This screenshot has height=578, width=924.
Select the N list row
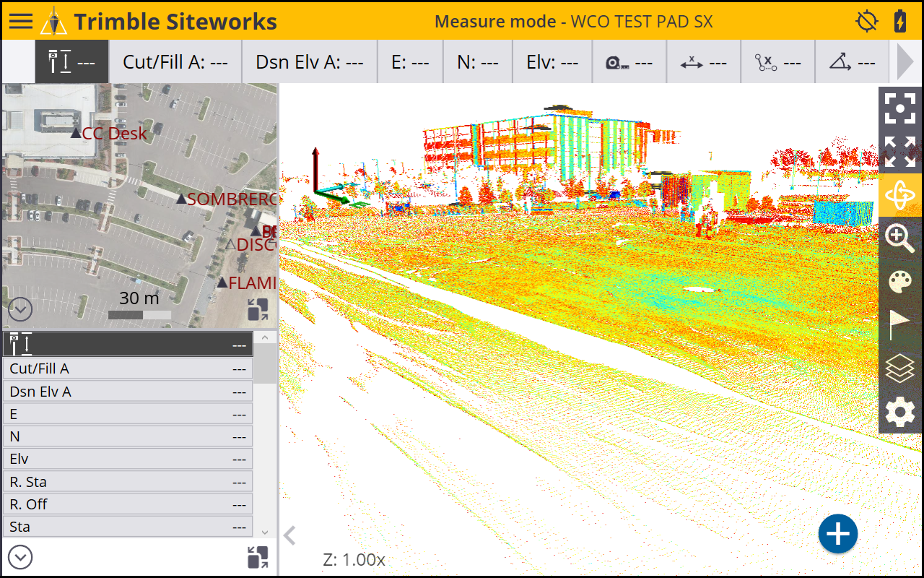pos(128,436)
